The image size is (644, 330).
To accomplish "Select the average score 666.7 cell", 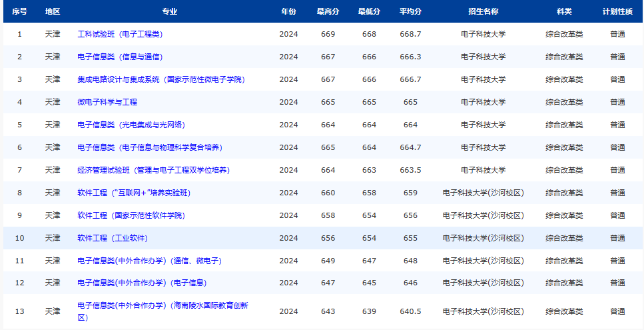I will click(410, 79).
